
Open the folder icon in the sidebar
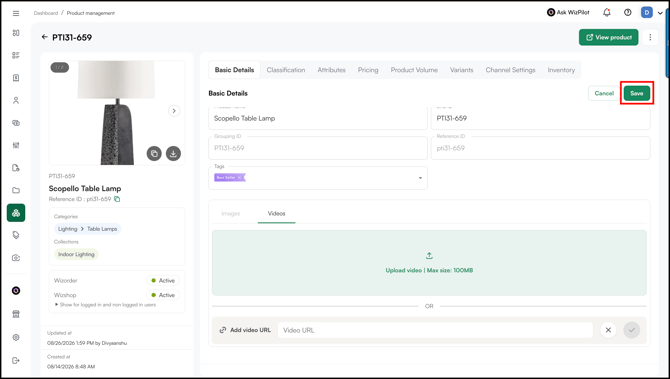pos(16,190)
